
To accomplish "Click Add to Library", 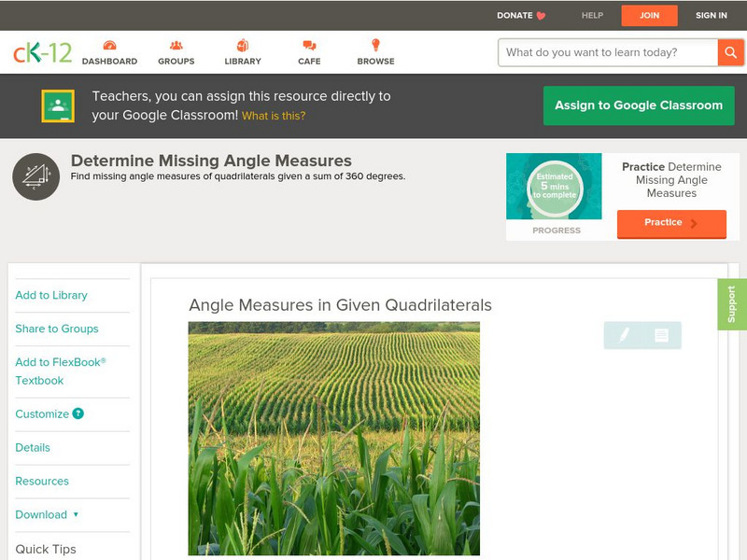I will pyautogui.click(x=51, y=295).
